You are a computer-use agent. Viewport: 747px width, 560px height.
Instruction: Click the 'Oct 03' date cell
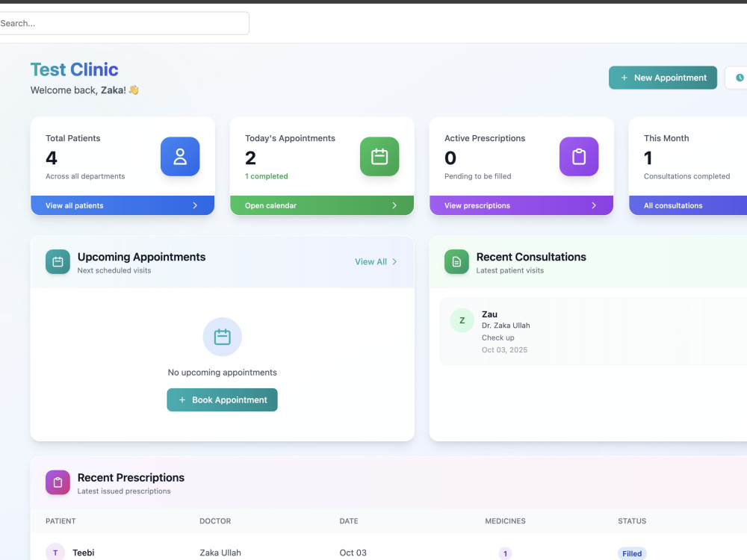353,553
